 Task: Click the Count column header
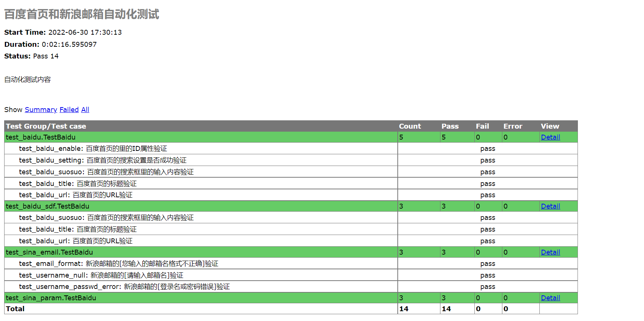(x=410, y=126)
